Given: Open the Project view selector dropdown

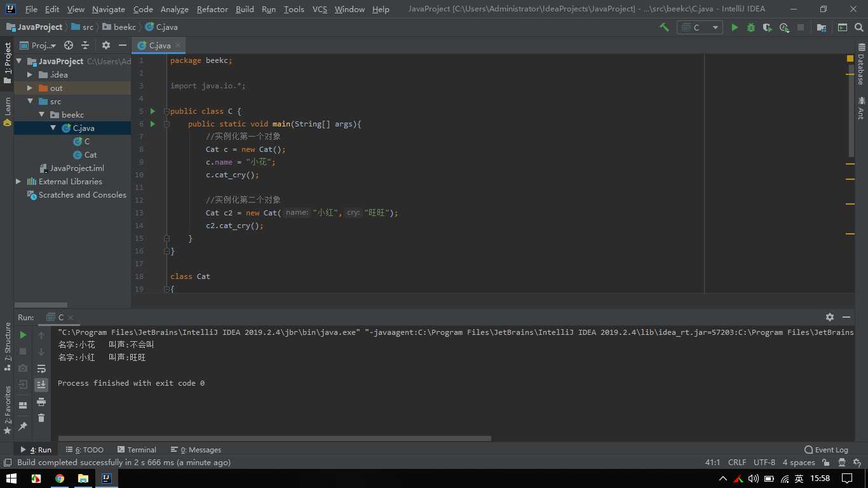Looking at the screenshot, I should click(37, 45).
